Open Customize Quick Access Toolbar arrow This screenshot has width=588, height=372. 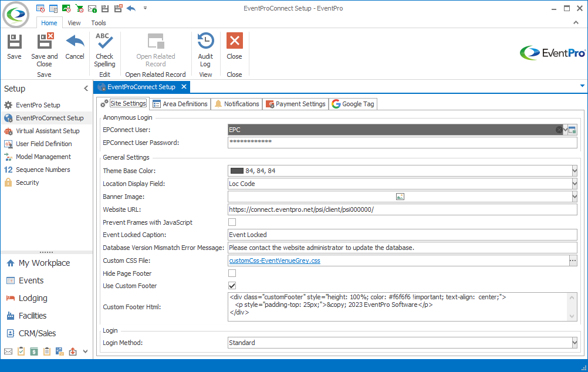(145, 8)
